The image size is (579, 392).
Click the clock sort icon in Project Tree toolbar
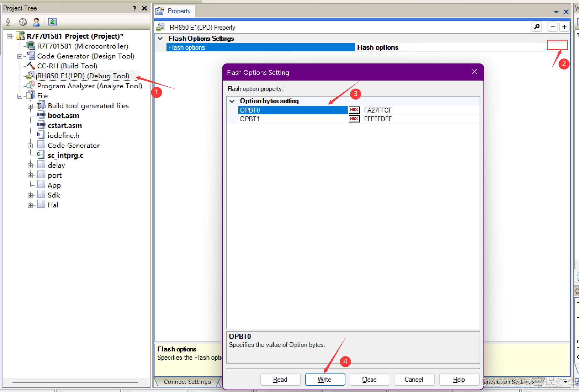point(23,22)
